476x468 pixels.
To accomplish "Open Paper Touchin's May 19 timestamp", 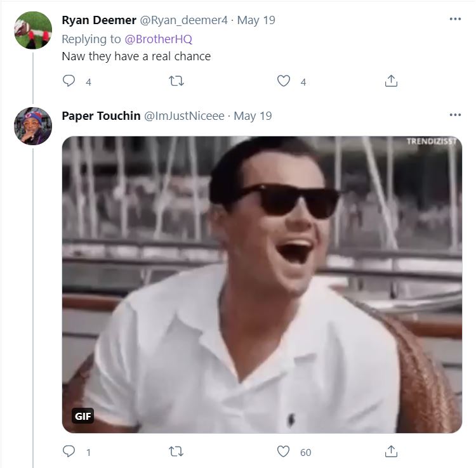I will [253, 116].
